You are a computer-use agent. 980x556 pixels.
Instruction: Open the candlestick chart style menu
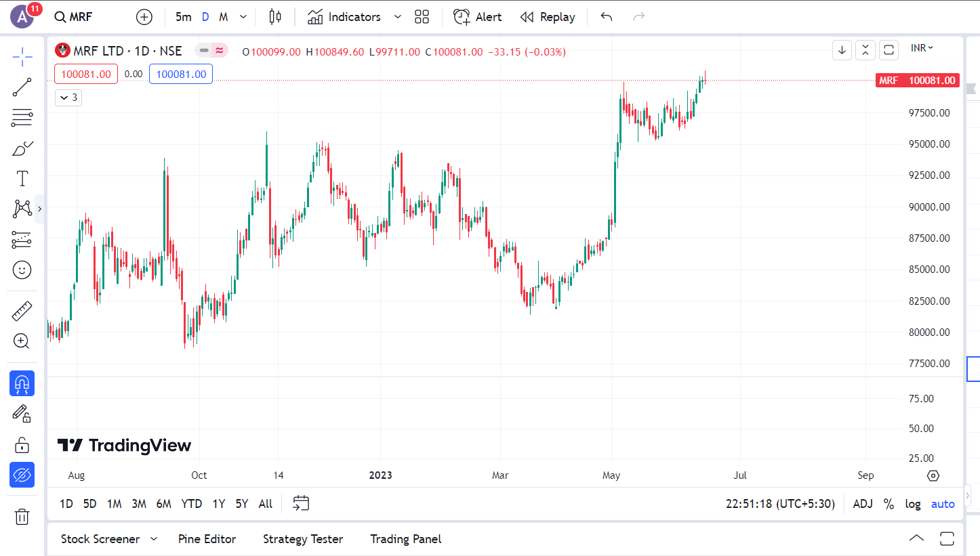[274, 17]
